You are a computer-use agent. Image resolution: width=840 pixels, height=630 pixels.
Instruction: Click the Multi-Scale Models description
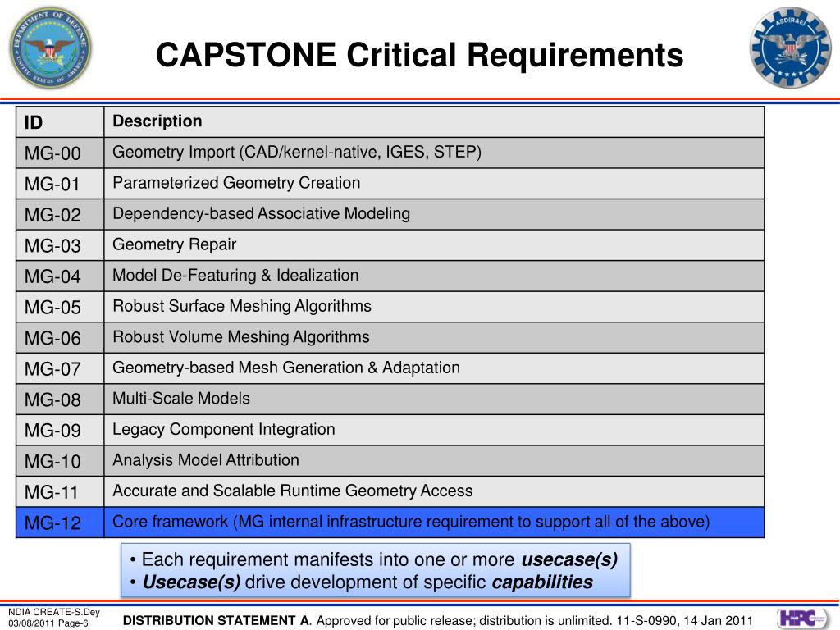[181, 399]
